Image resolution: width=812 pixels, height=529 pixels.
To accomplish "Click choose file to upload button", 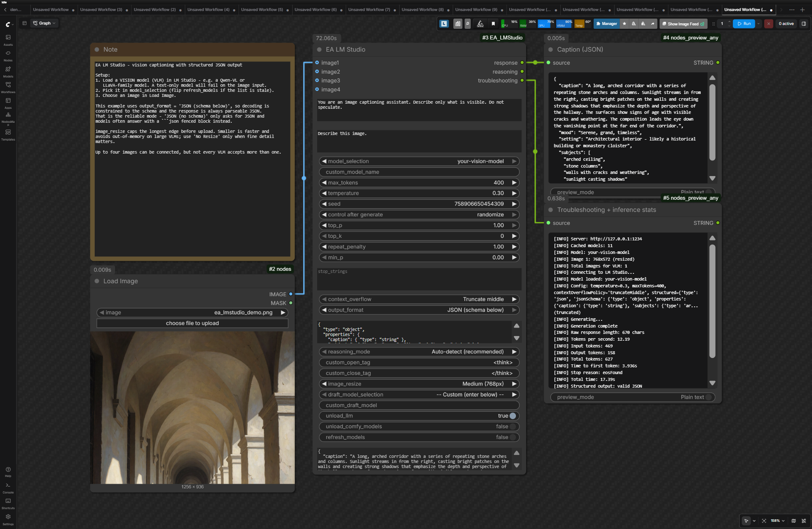I will click(192, 323).
